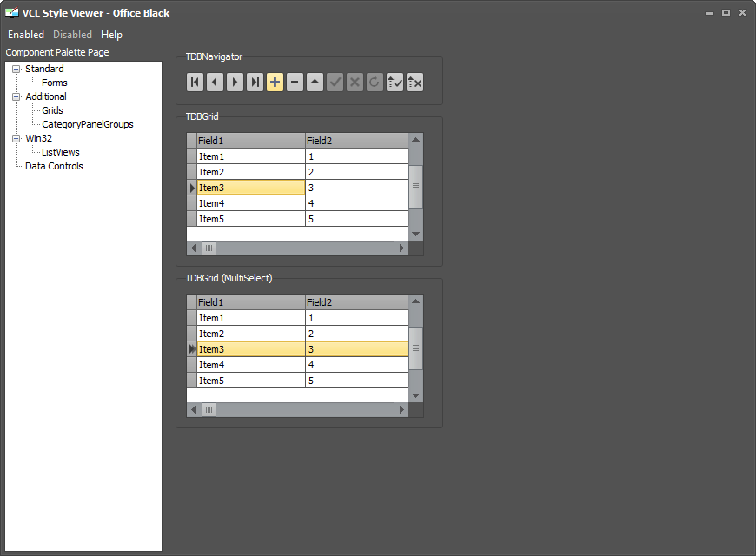
Task: Click the Edit record up-triangle button
Action: click(x=315, y=83)
